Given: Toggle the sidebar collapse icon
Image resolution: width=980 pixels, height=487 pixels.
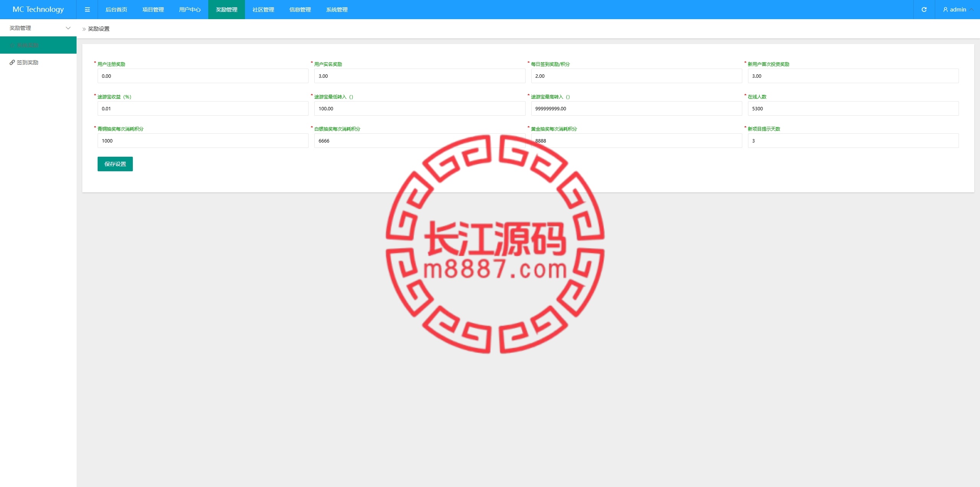Looking at the screenshot, I should (87, 10).
